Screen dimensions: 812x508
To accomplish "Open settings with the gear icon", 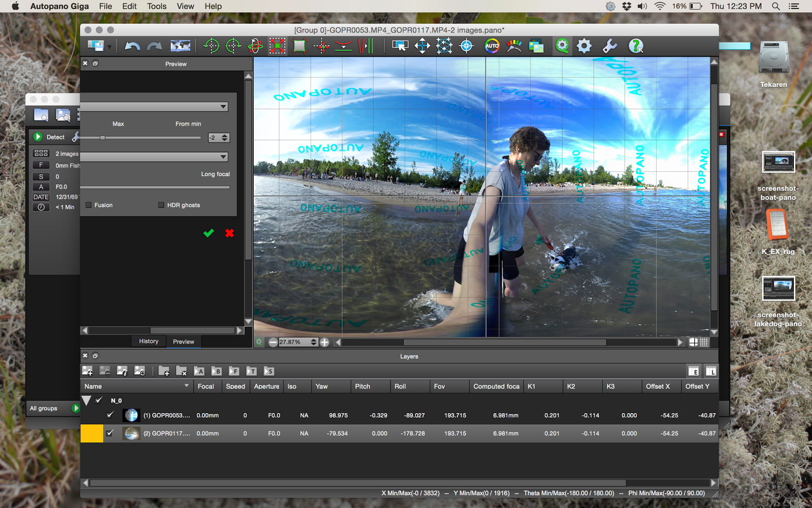I will coord(584,46).
